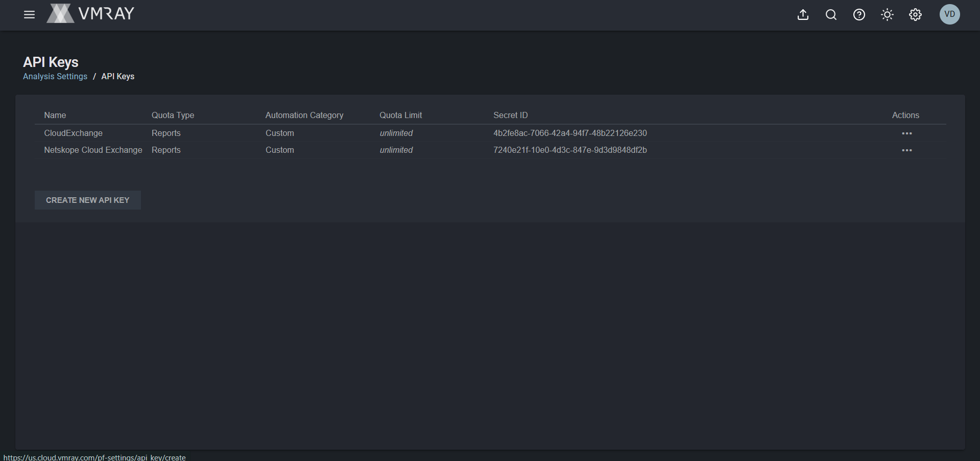Image resolution: width=980 pixels, height=461 pixels.
Task: Click Create New API Key button
Action: 88,200
